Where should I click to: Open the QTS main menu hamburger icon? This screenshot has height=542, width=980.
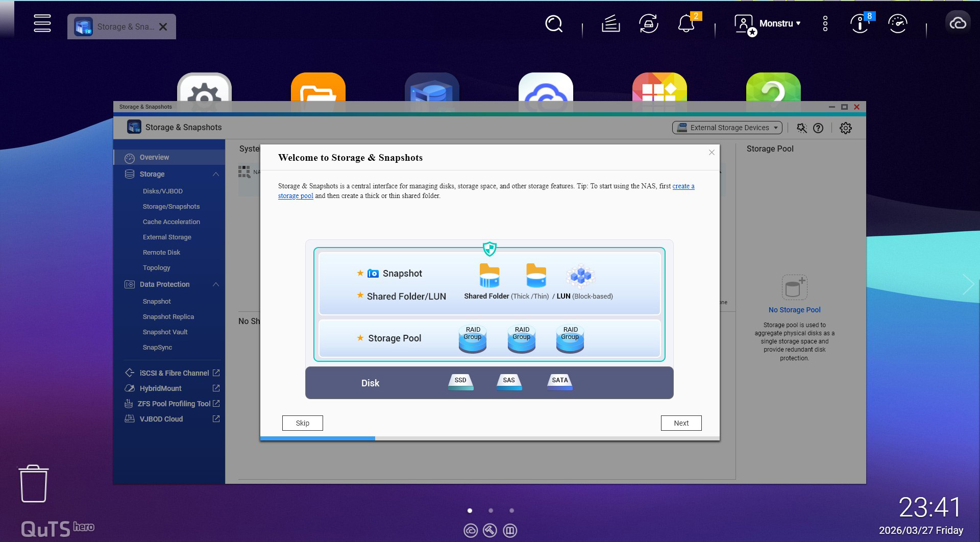pos(42,23)
